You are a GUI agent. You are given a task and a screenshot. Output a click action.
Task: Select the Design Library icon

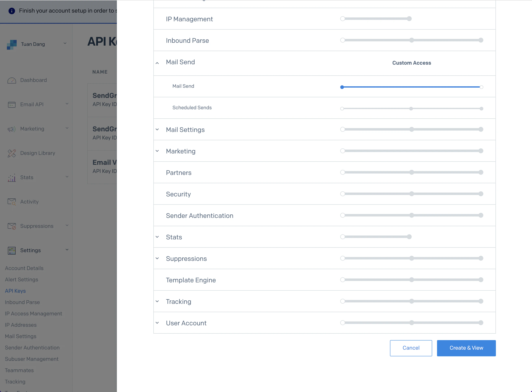pos(12,153)
